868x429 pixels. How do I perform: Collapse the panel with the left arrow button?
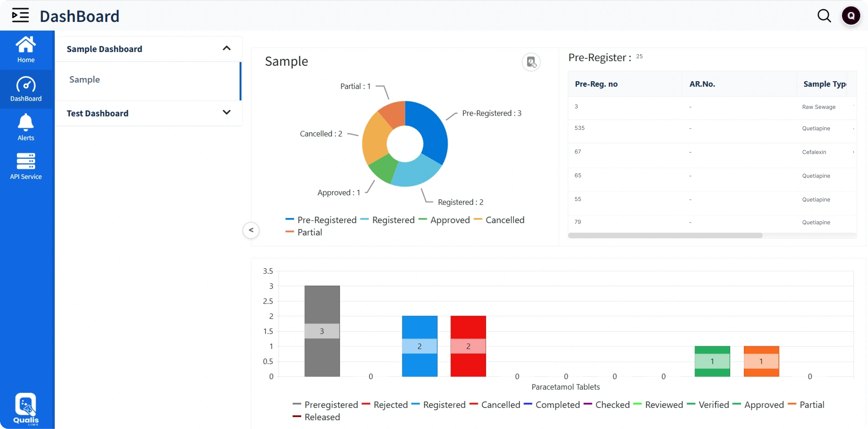[251, 230]
